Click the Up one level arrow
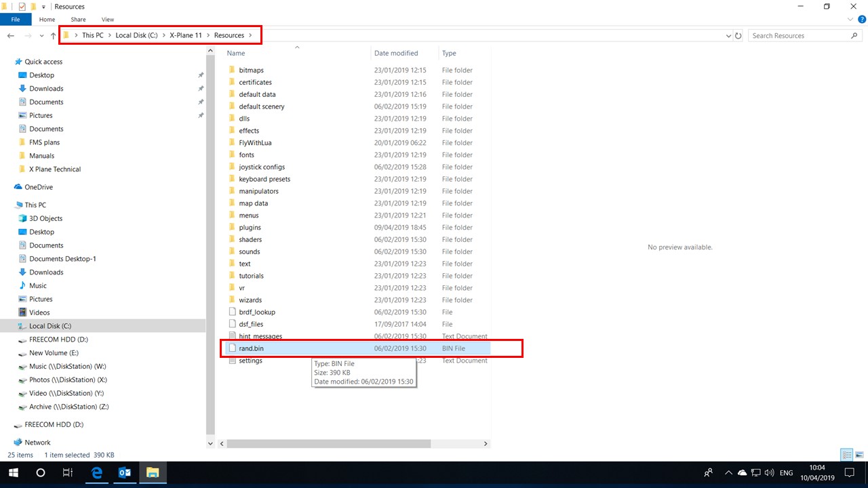868x488 pixels. pyautogui.click(x=53, y=35)
